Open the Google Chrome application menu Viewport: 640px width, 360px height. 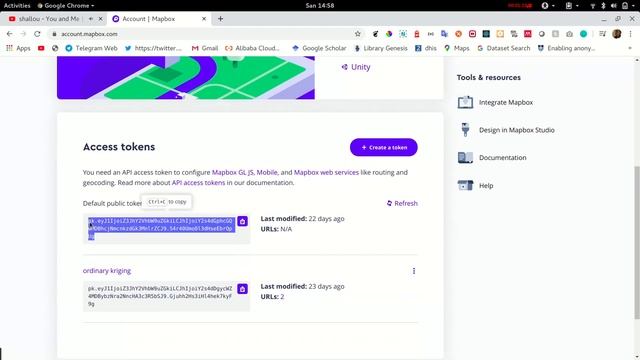pos(66,5)
